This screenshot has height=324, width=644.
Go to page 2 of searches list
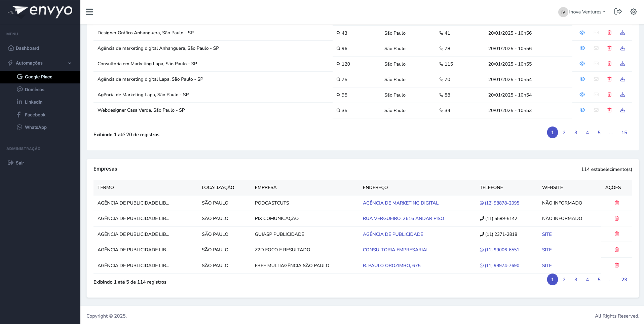tap(564, 133)
